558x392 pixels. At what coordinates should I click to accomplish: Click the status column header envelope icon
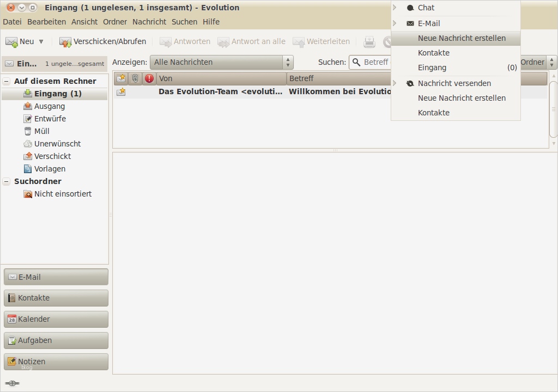click(x=121, y=78)
